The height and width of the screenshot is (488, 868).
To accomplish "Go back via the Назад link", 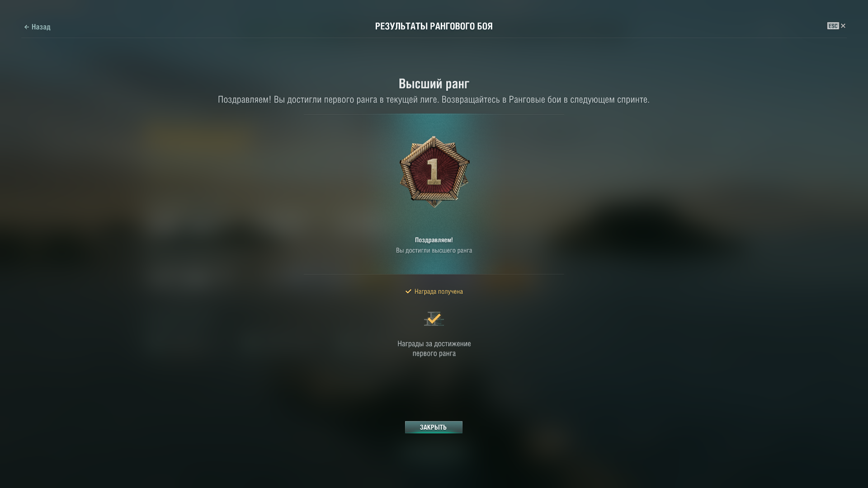I will point(37,27).
